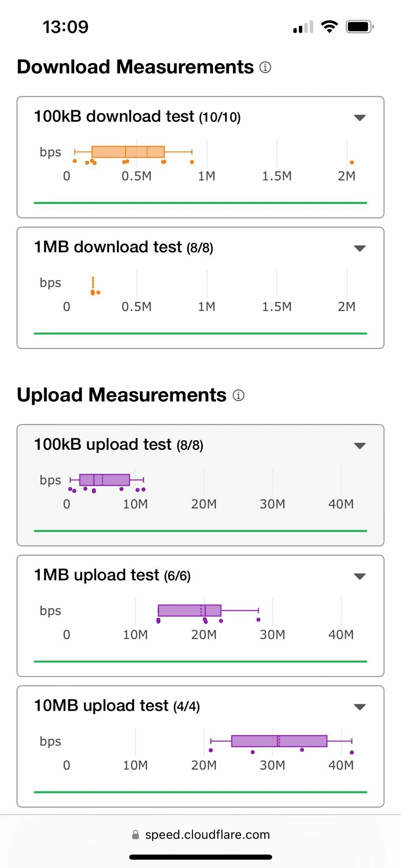Tap the cellular signal bars icon
Screen dimensions: 401x868
pyautogui.click(x=303, y=27)
